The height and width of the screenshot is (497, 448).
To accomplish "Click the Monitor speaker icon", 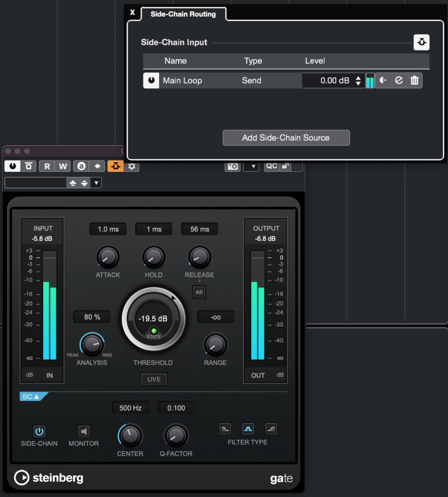I will (x=83, y=431).
